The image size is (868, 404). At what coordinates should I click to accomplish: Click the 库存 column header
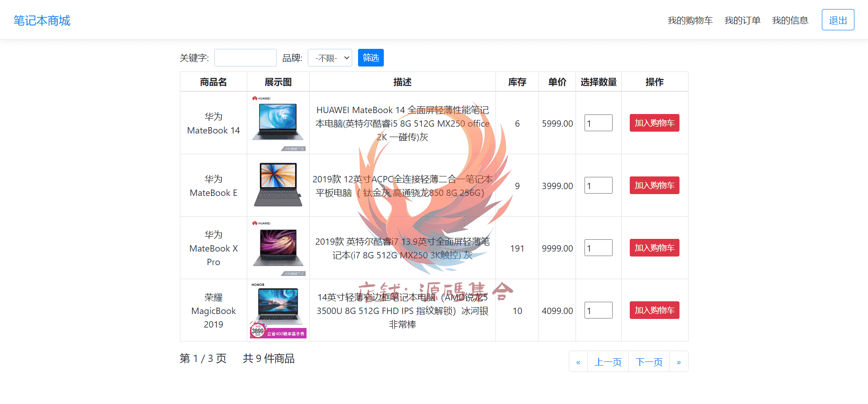tap(517, 82)
